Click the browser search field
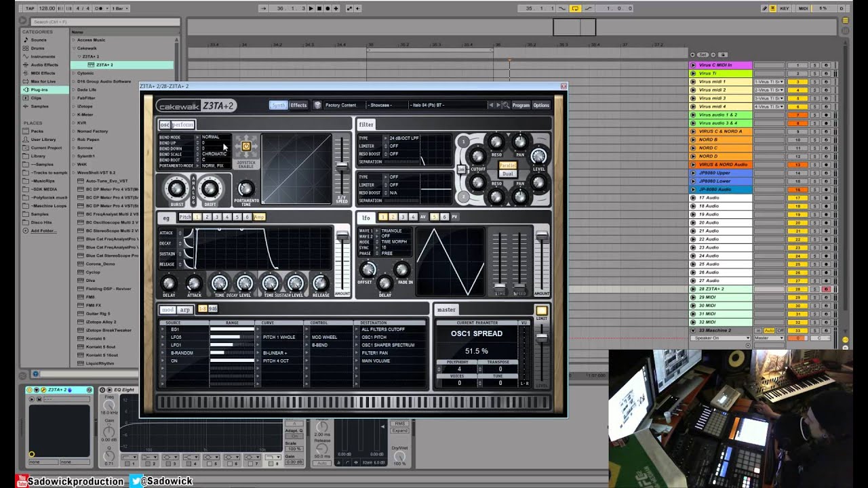The height and width of the screenshot is (488, 868). 105,22
